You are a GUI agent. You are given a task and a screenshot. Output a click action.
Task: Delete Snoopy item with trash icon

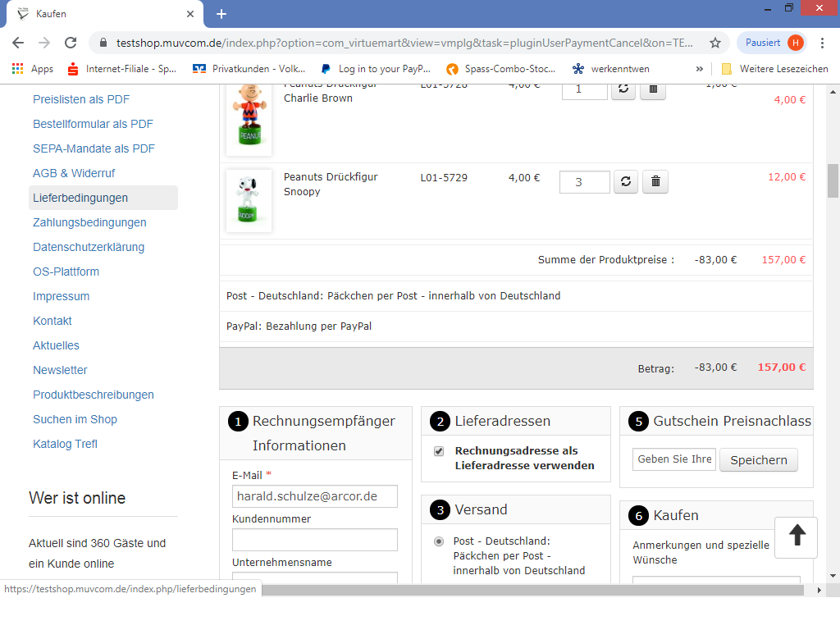click(655, 182)
